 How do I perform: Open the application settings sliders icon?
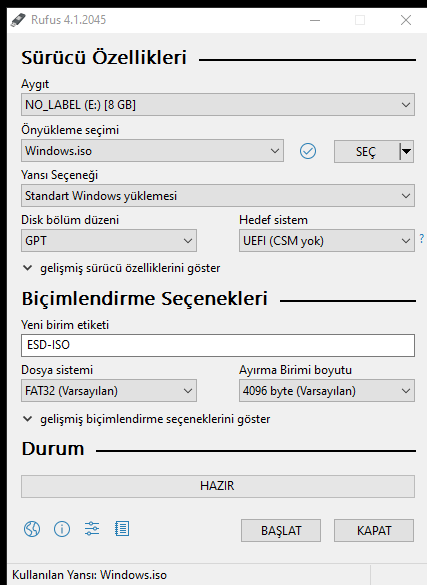click(92, 529)
